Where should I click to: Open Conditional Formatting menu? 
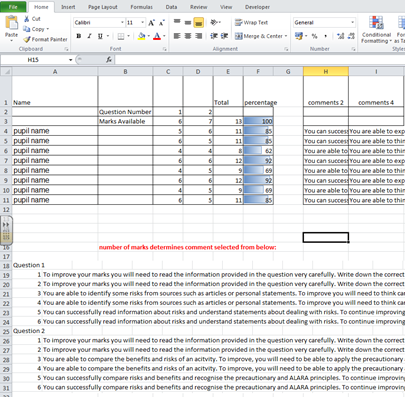click(376, 29)
